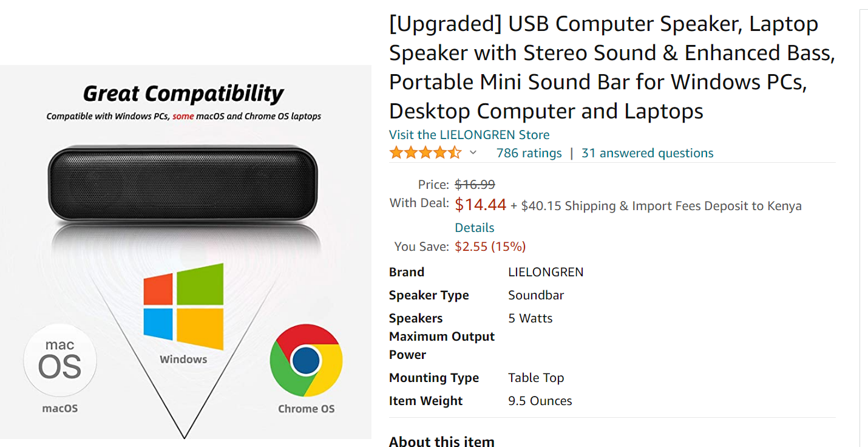868x447 pixels.
Task: Click the Chrome OS logo
Action: [306, 360]
